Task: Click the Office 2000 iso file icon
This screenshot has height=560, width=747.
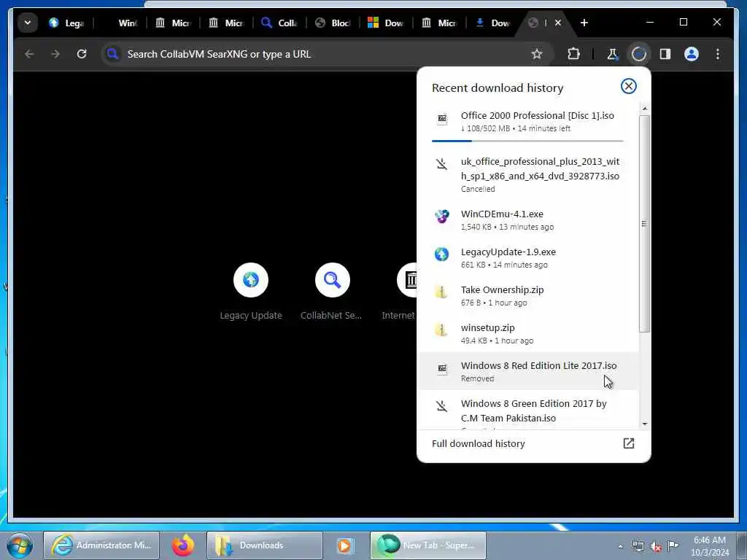Action: pyautogui.click(x=442, y=119)
